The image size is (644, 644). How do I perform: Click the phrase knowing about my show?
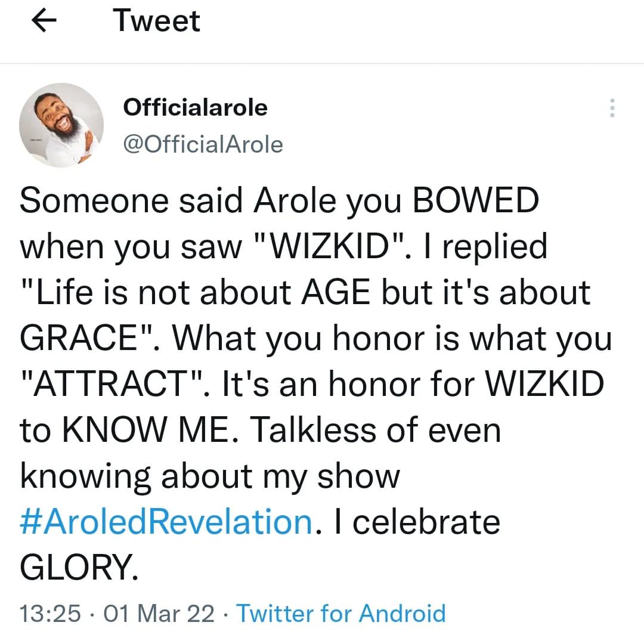click(x=209, y=477)
